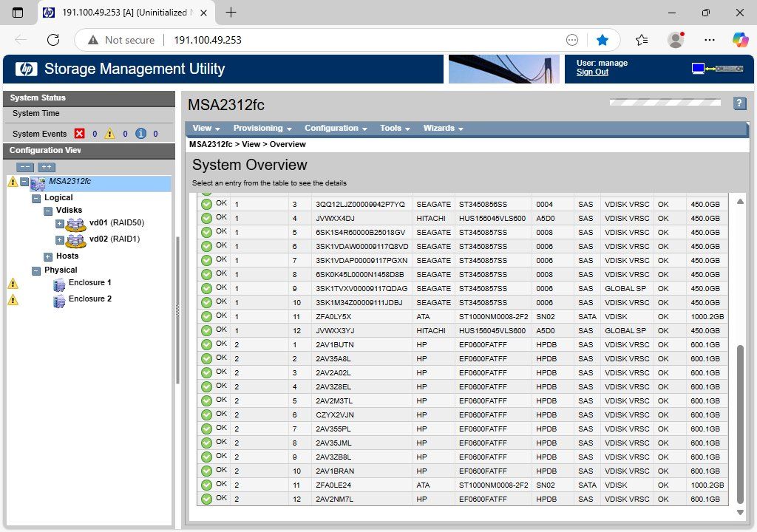This screenshot has height=532, width=757.
Task: Click the red error events icon
Action: pyautogui.click(x=80, y=134)
